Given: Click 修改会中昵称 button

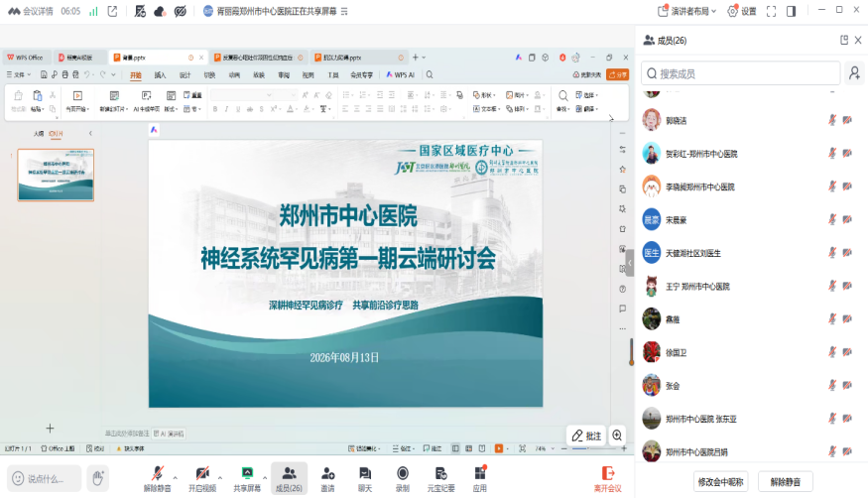Looking at the screenshot, I should (x=720, y=482).
